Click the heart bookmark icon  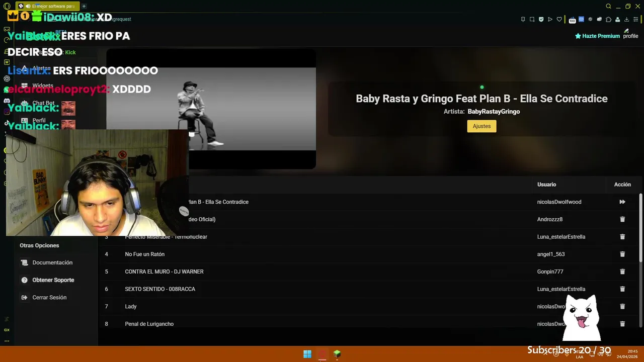tap(559, 20)
